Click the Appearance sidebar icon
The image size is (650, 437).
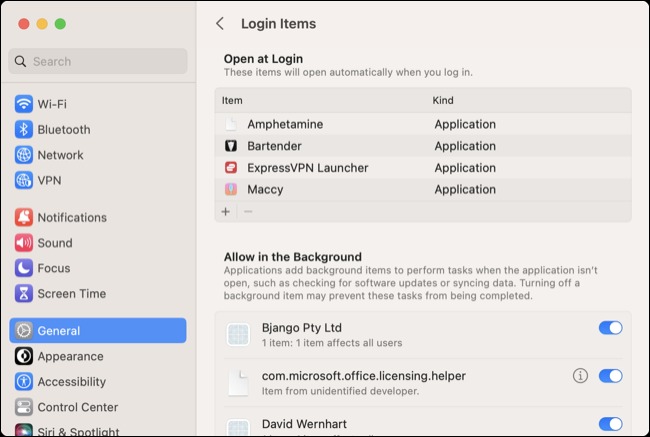[x=24, y=356]
